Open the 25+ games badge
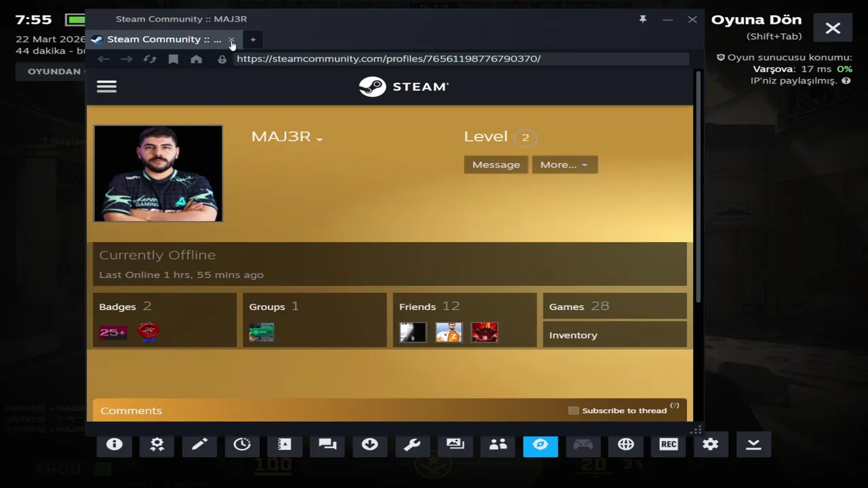Image resolution: width=868 pixels, height=488 pixels. [113, 332]
